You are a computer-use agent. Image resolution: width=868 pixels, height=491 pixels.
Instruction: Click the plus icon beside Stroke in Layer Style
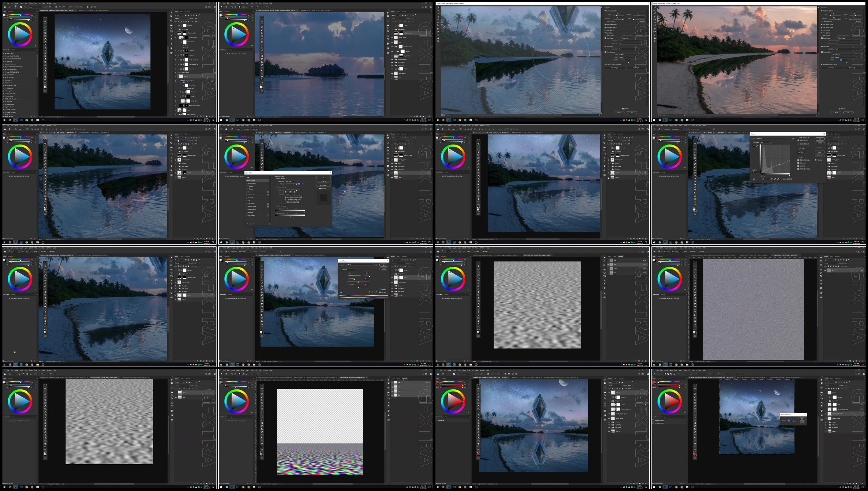coord(268,192)
